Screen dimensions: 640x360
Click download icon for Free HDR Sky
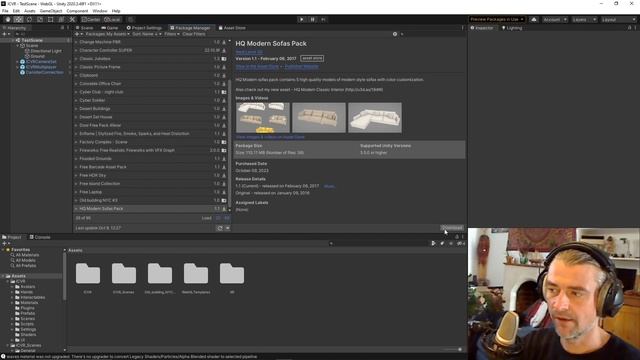click(x=224, y=176)
